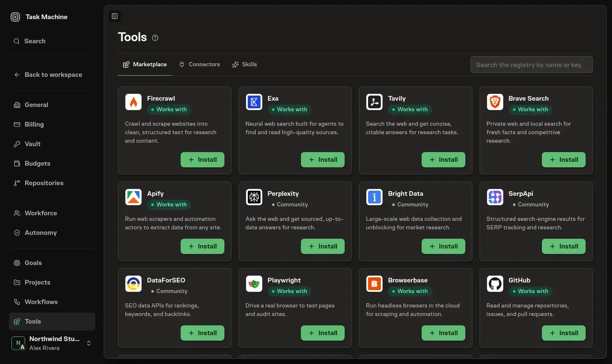
Task: Go back to workspace
Action: coord(52,75)
